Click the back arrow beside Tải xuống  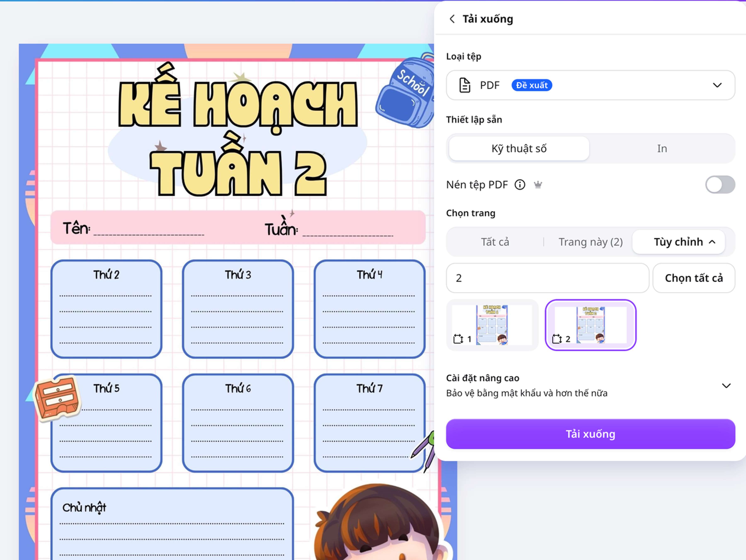click(x=452, y=19)
